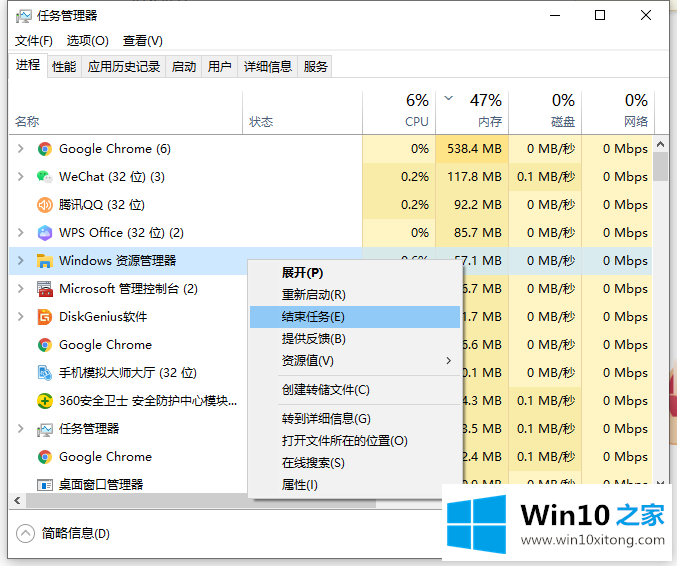The width and height of the screenshot is (677, 566).
Task: Click the 桌面窗口管理器 icon
Action: (44, 485)
